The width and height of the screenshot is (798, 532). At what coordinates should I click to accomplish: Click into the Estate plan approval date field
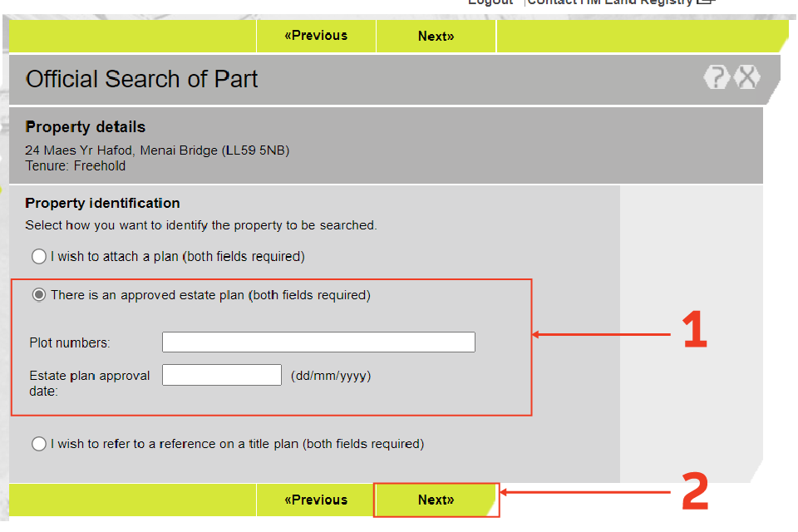pyautogui.click(x=222, y=376)
